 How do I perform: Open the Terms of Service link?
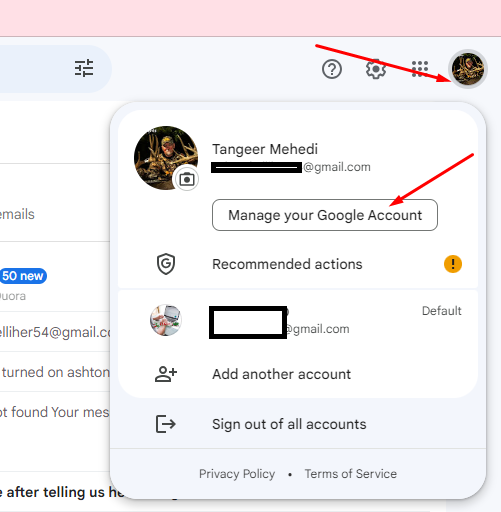tap(351, 474)
